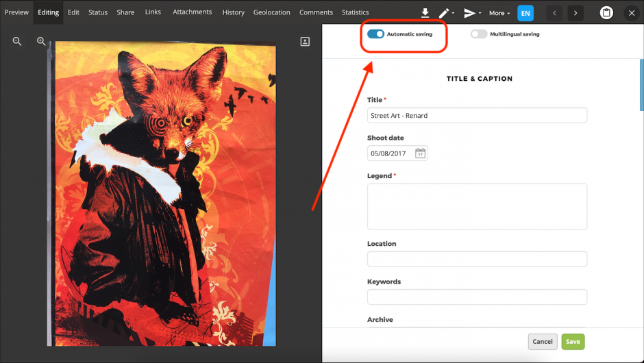Viewport: 644px width, 363px height.
Task: Go to previous item with left chevron
Action: [x=554, y=13]
